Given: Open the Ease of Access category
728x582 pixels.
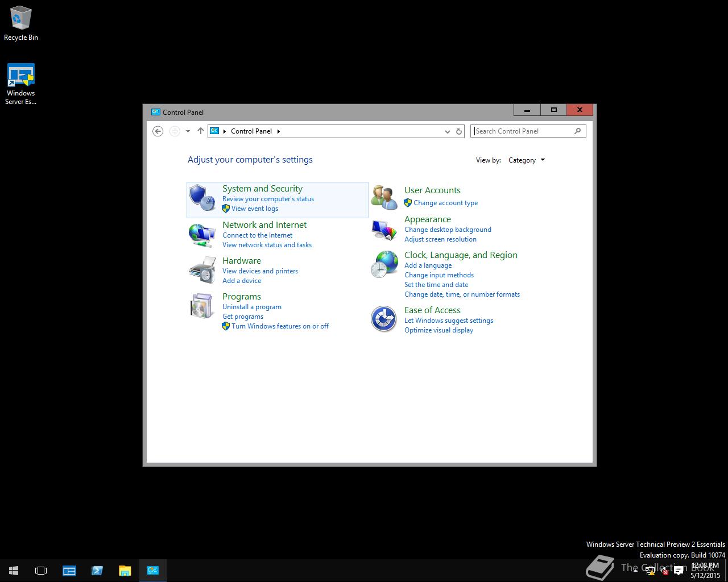Looking at the screenshot, I should point(432,310).
